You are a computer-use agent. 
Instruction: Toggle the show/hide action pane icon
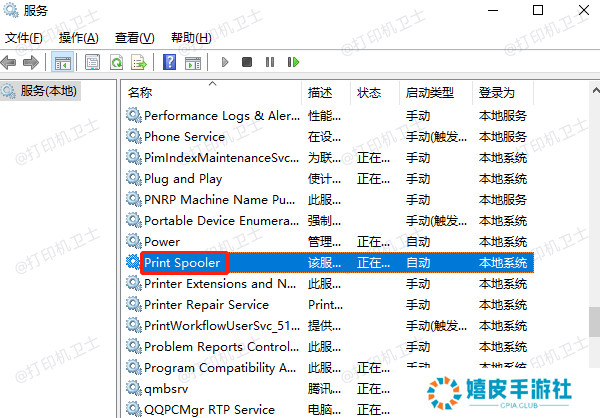pos(193,62)
